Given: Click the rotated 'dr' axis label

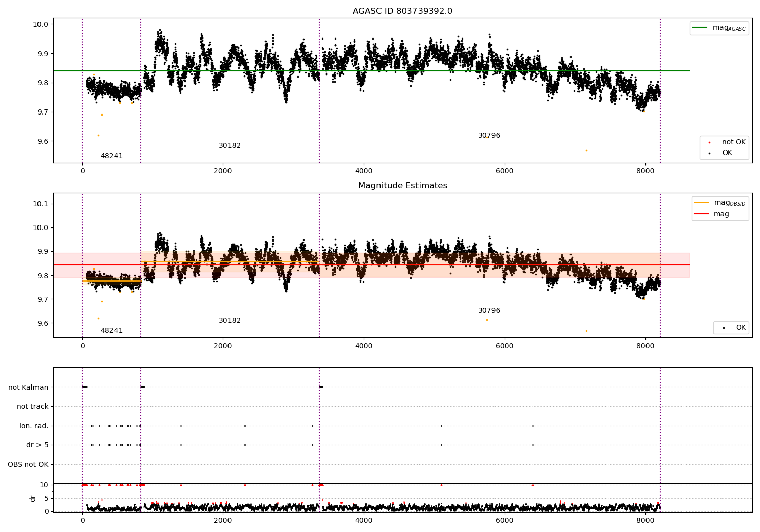Looking at the screenshot, I should tap(33, 499).
